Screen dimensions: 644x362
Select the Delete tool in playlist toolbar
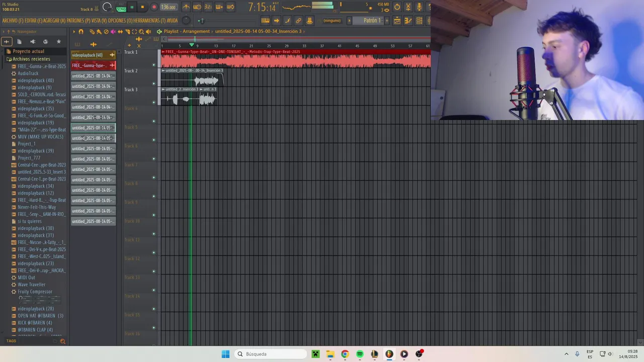[106, 31]
